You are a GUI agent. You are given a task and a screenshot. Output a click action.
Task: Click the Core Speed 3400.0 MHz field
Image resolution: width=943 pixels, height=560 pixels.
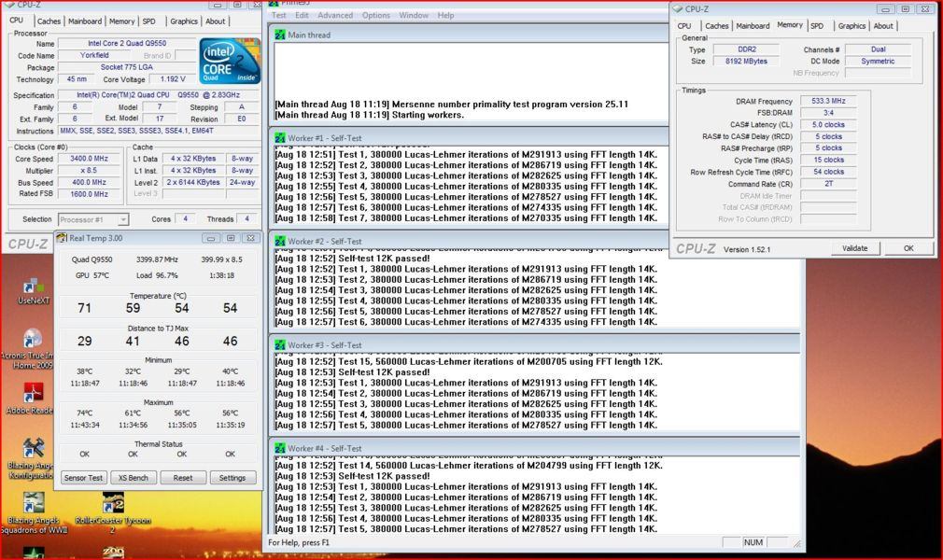click(x=89, y=159)
